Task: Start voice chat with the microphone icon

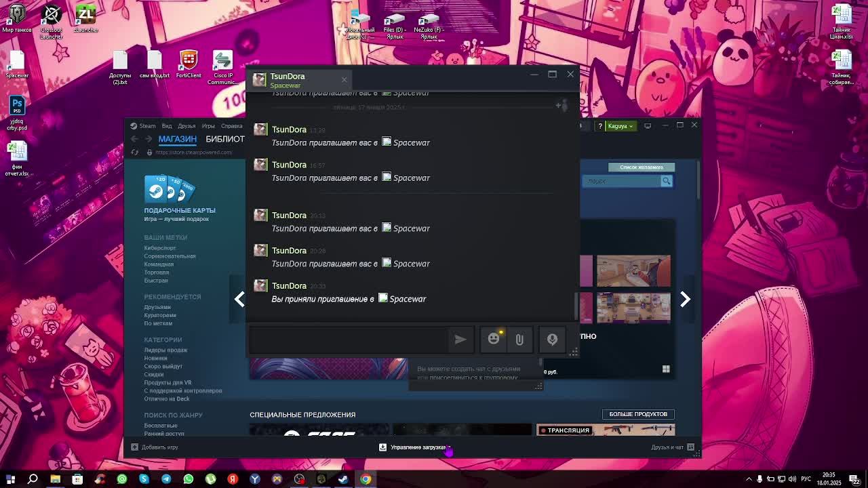Action: coord(552,340)
